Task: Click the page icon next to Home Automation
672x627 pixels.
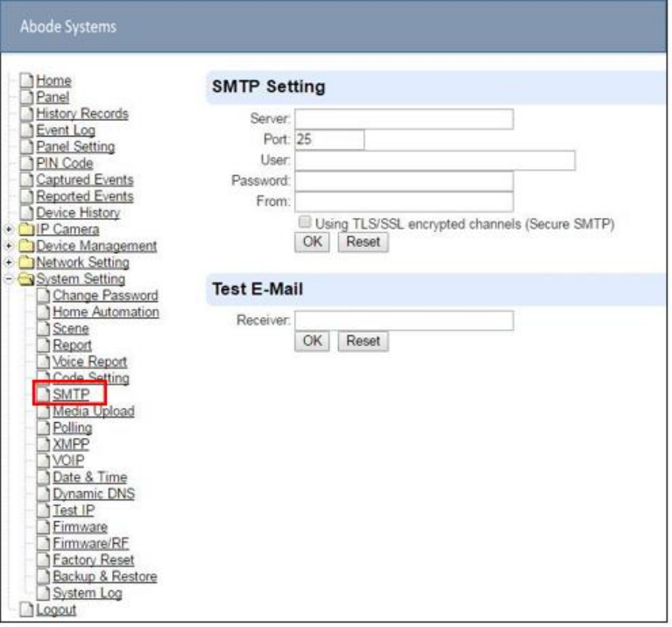Action: (x=43, y=313)
